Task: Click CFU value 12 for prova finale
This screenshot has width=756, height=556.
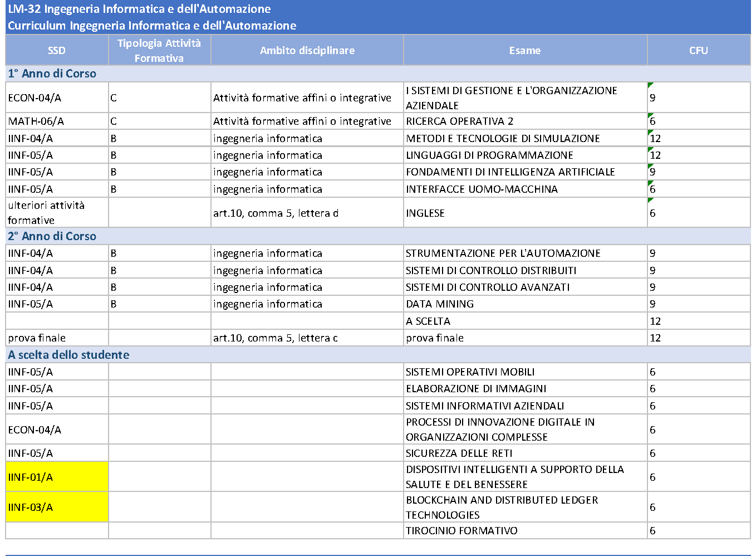Action: pyautogui.click(x=699, y=338)
